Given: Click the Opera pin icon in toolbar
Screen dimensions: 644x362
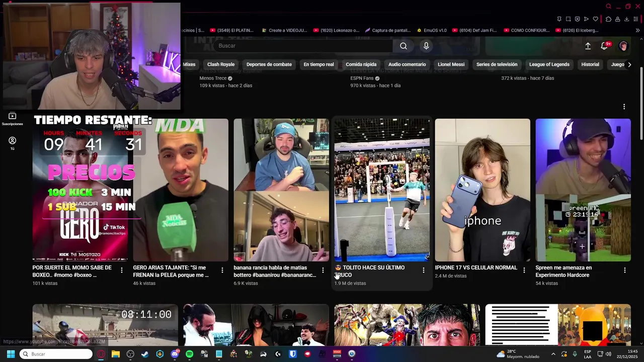Looking at the screenshot, I should pos(559,19).
